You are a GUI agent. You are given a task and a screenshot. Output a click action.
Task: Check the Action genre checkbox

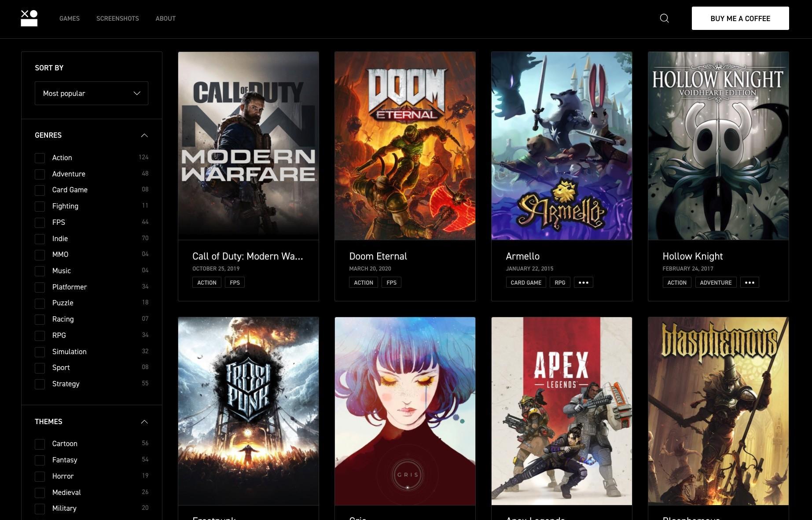(40, 158)
